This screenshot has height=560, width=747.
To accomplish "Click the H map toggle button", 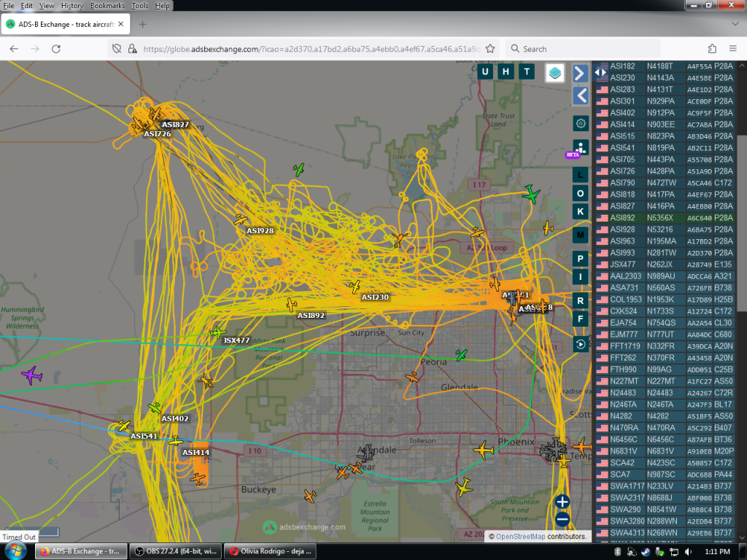I will click(506, 72).
